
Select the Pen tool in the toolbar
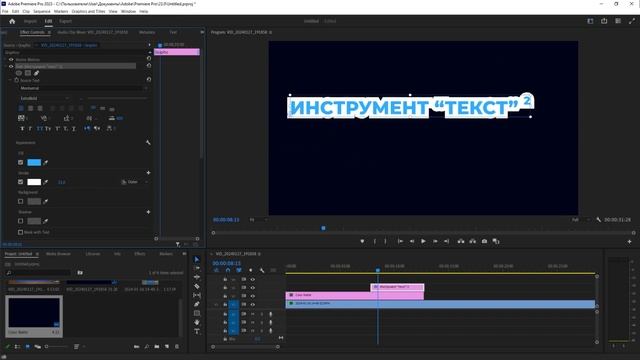click(x=197, y=304)
